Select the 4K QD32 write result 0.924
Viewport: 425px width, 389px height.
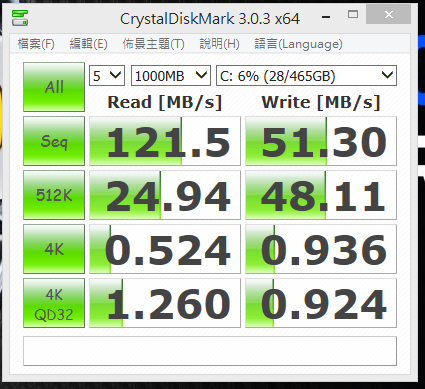[321, 303]
